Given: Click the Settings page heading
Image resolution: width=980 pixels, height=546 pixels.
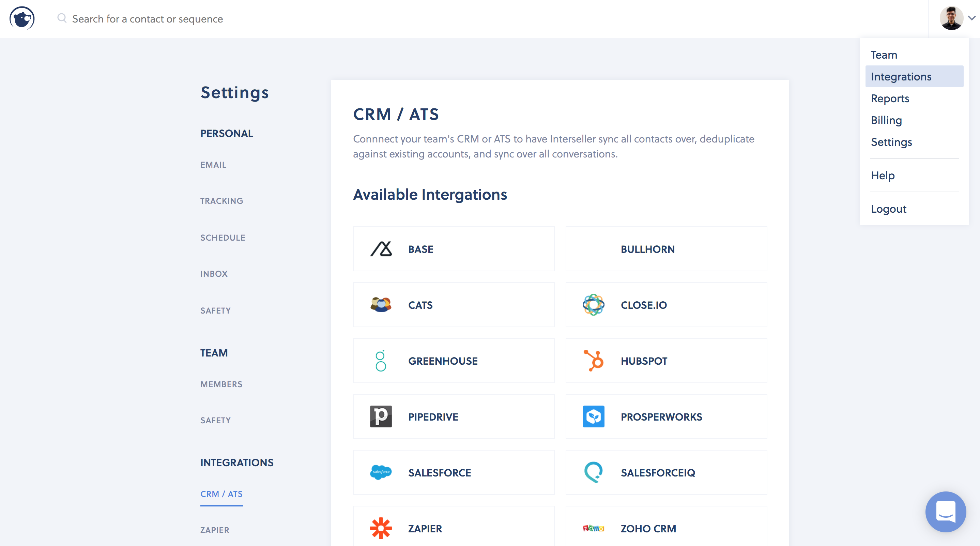Looking at the screenshot, I should coord(235,92).
